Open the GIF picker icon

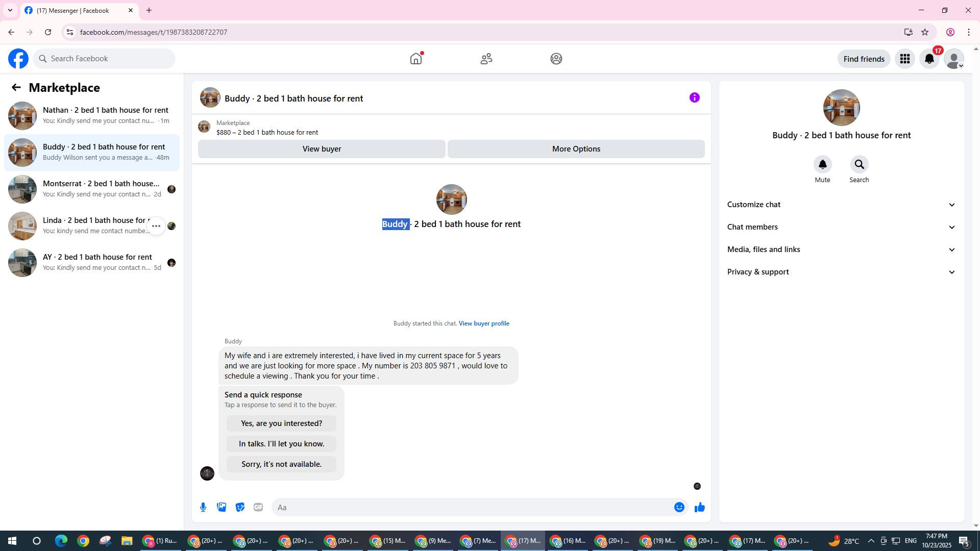click(258, 507)
